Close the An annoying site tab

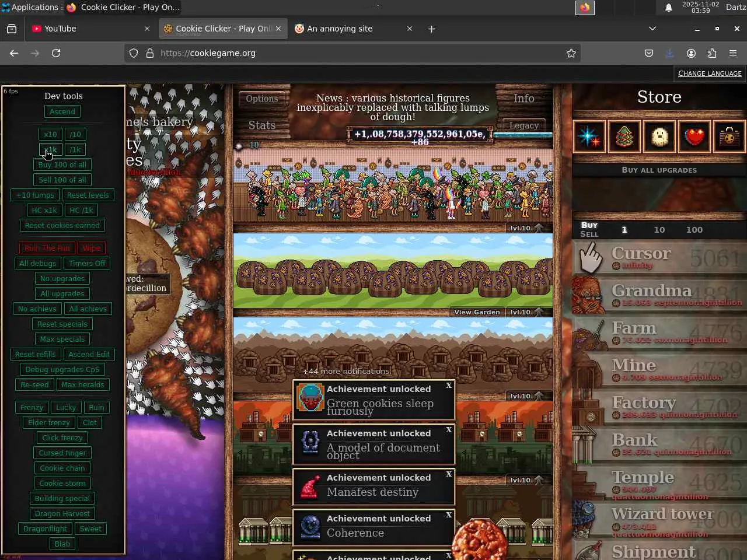click(410, 29)
